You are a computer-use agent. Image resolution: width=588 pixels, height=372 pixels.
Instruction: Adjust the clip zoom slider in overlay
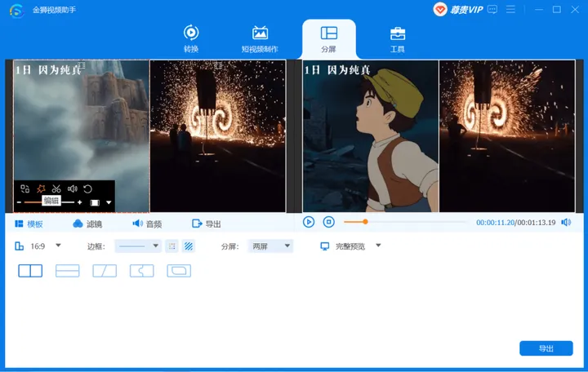49,202
